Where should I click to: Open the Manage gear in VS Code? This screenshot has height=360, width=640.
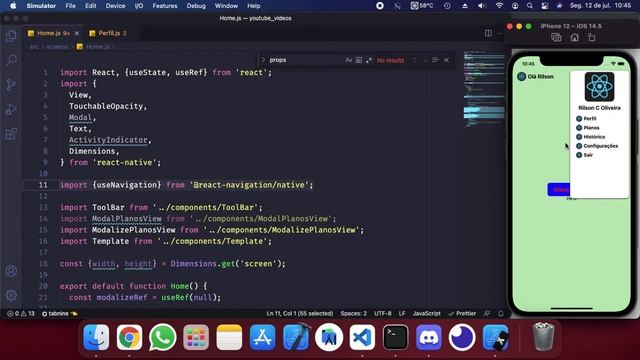pyautogui.click(x=11, y=295)
